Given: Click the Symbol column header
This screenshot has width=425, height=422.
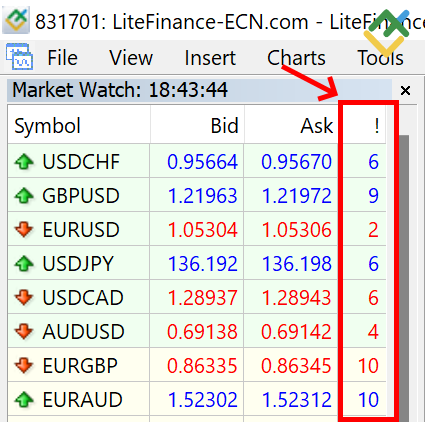Looking at the screenshot, I should pyautogui.click(x=79, y=126).
